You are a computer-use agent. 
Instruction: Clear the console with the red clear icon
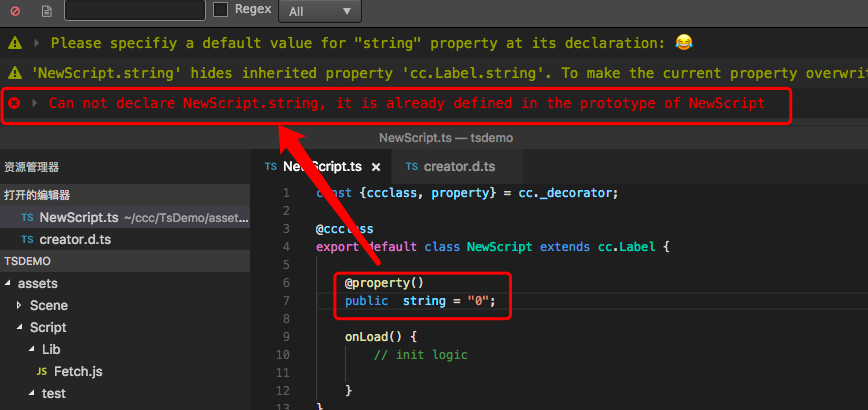click(15, 11)
